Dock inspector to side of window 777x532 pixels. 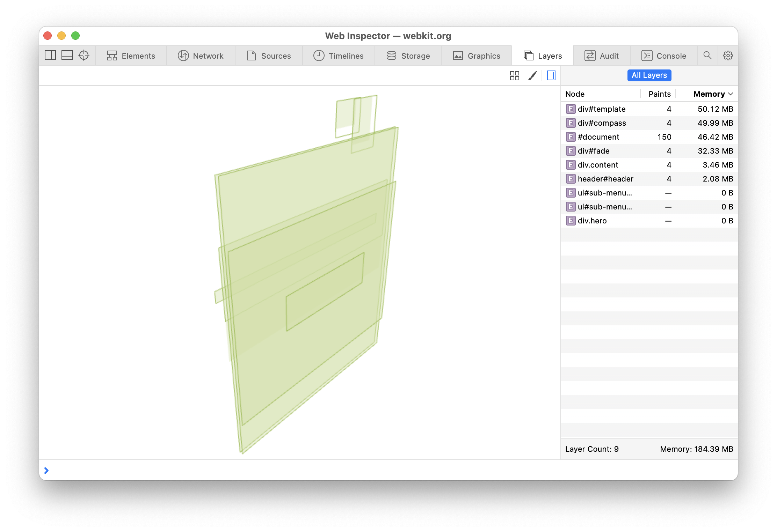(50, 56)
